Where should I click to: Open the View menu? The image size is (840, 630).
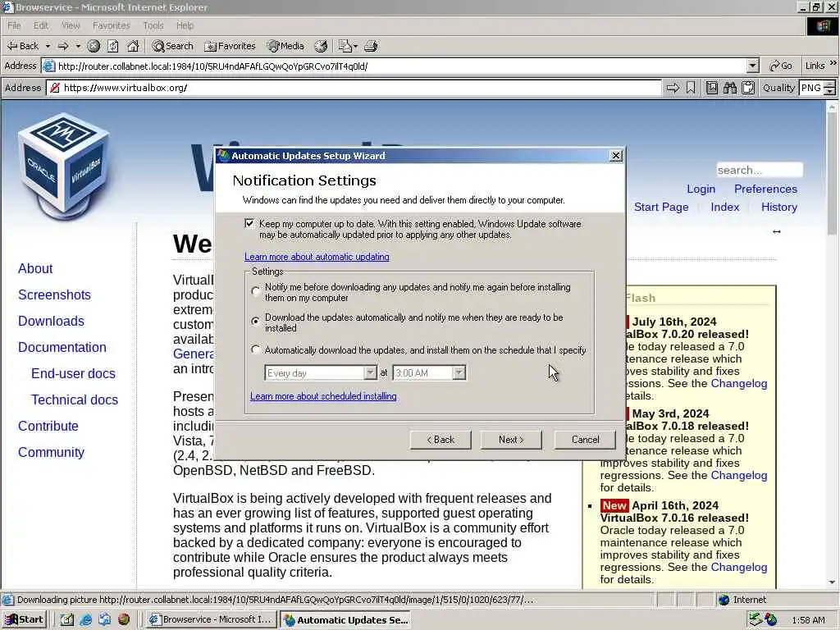coord(71,25)
